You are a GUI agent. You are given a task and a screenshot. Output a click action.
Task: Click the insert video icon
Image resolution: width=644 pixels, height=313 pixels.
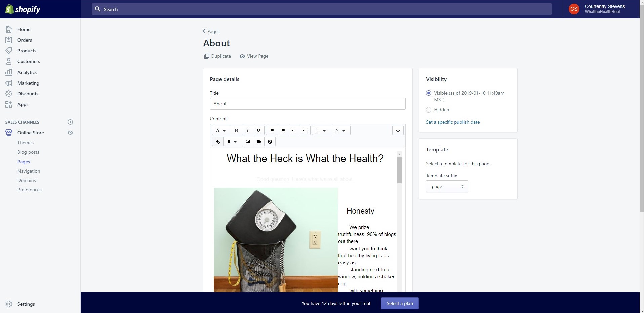tap(259, 141)
